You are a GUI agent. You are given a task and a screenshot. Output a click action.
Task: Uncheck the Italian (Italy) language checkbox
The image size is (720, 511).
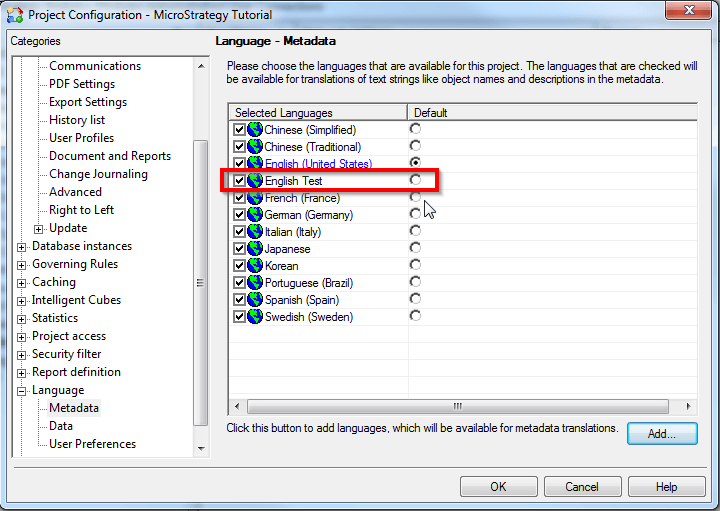(239, 231)
